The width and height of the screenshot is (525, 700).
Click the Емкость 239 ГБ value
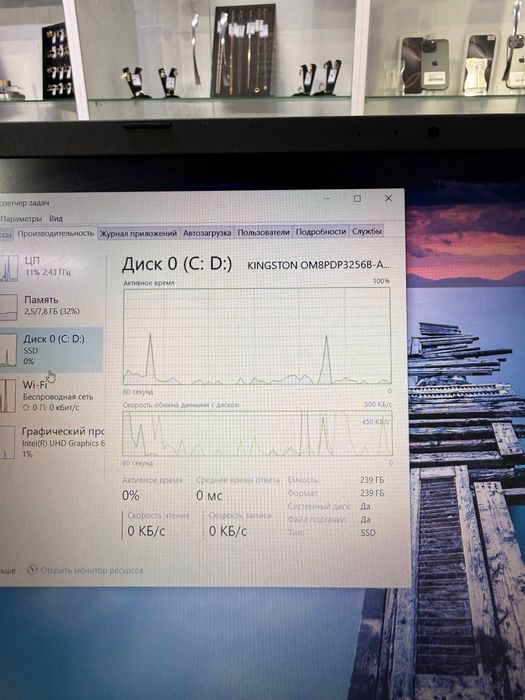coord(372,480)
